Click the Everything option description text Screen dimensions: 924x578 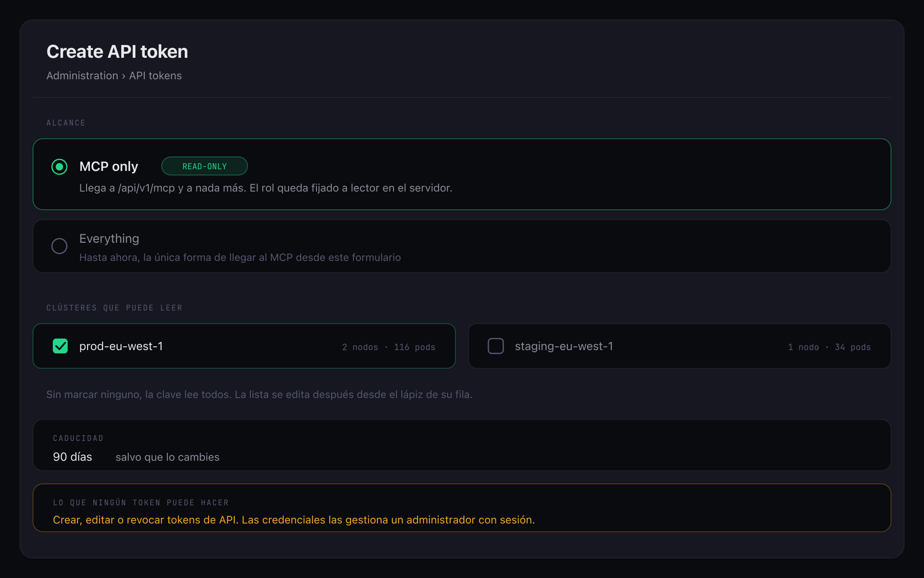click(240, 257)
